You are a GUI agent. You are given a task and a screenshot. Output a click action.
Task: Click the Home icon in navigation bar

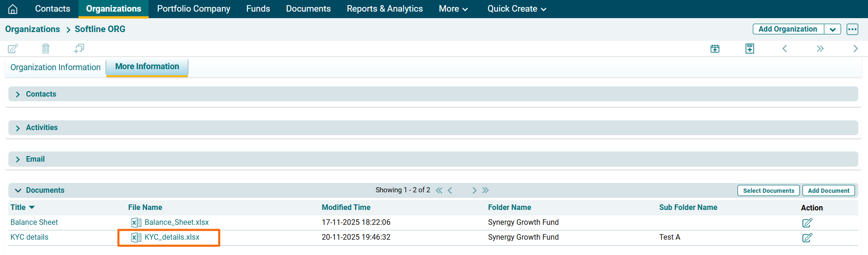tap(13, 9)
